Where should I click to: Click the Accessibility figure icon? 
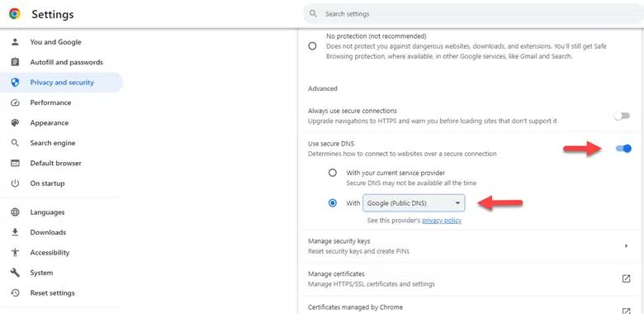tap(15, 252)
